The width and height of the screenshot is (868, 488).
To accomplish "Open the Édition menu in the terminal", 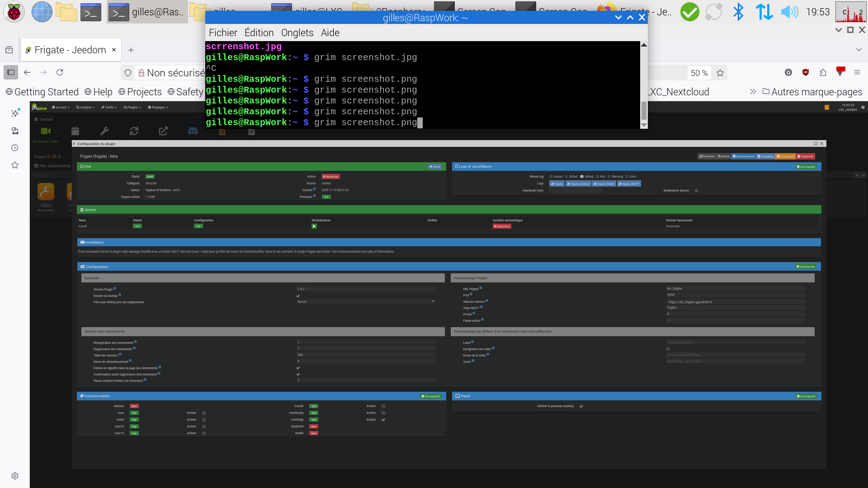I will [259, 33].
